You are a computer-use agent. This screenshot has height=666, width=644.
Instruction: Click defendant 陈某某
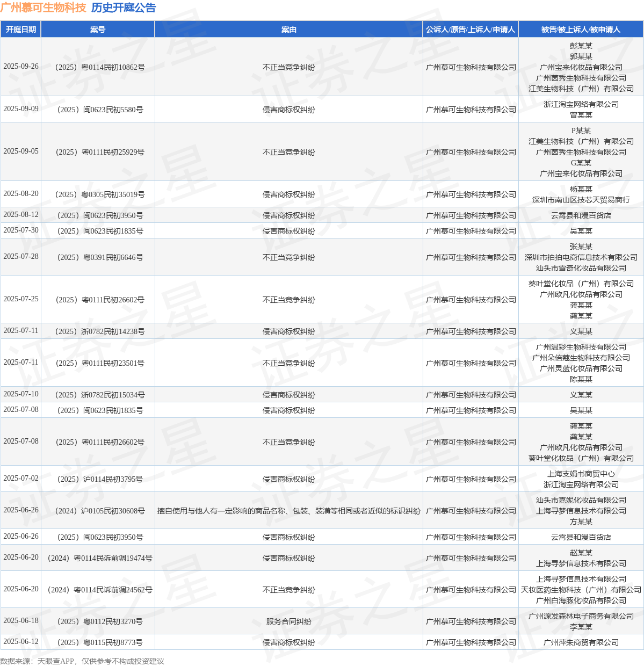[581, 379]
